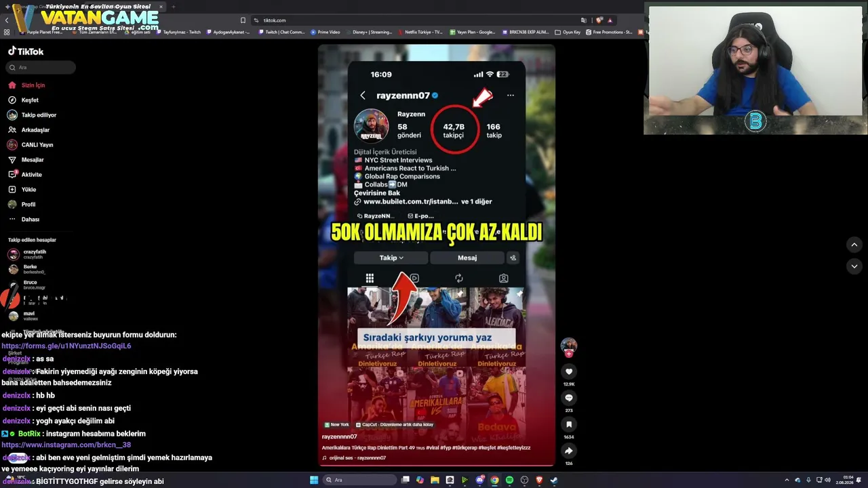Open the 'Prime Video' bookmark
The image size is (868, 488).
pyautogui.click(x=325, y=32)
